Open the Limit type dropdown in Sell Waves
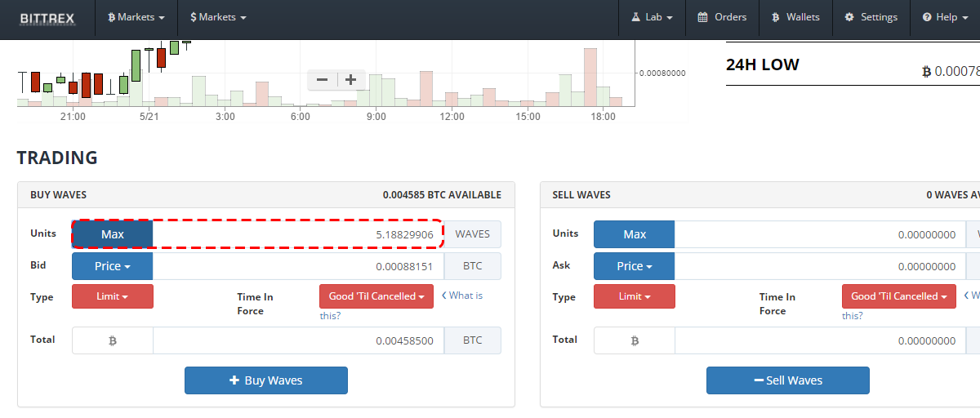Screen dimensions: 980x418 tap(635, 296)
